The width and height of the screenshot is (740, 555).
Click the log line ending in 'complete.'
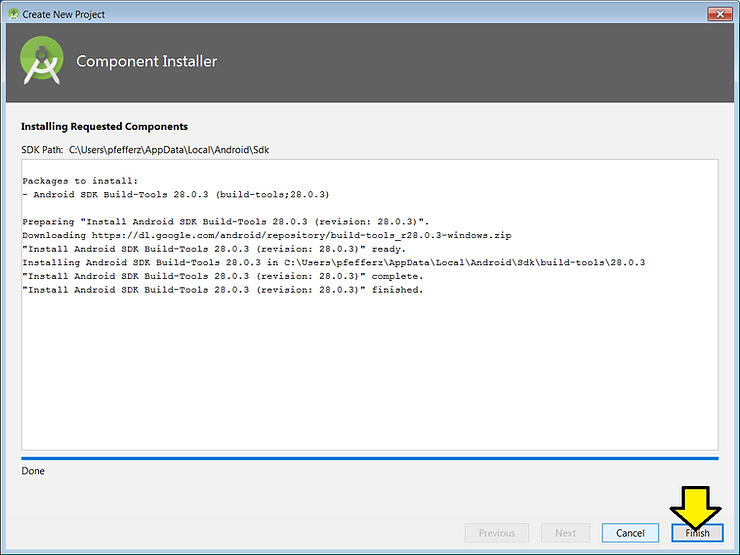tap(223, 276)
